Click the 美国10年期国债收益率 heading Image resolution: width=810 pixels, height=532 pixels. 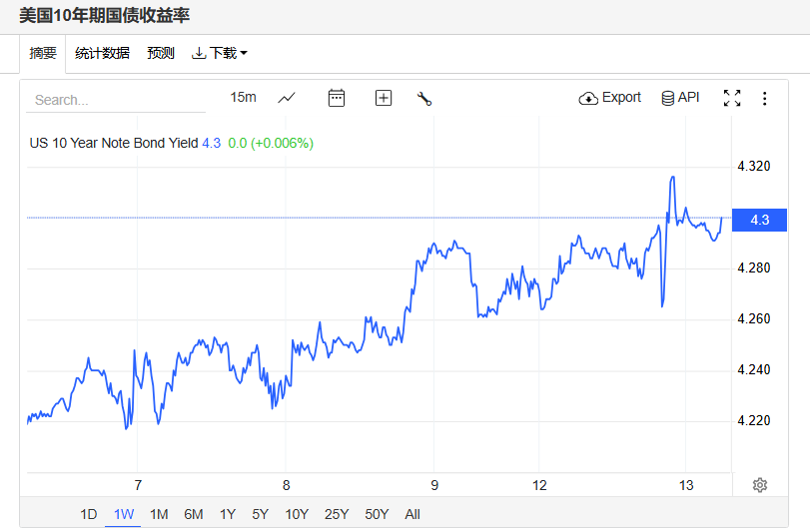(x=104, y=16)
